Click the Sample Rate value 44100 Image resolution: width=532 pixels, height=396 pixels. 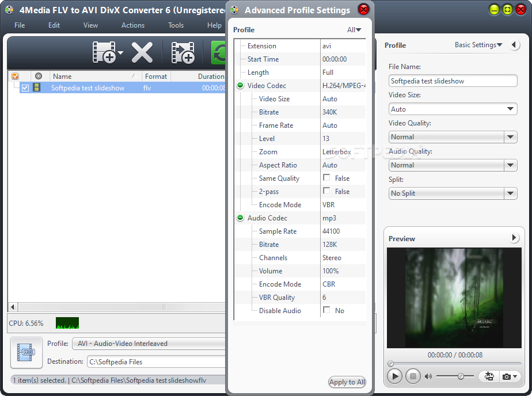tap(331, 231)
